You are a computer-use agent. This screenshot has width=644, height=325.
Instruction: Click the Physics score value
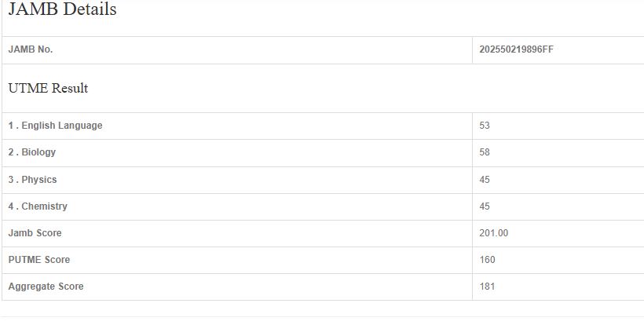point(485,180)
